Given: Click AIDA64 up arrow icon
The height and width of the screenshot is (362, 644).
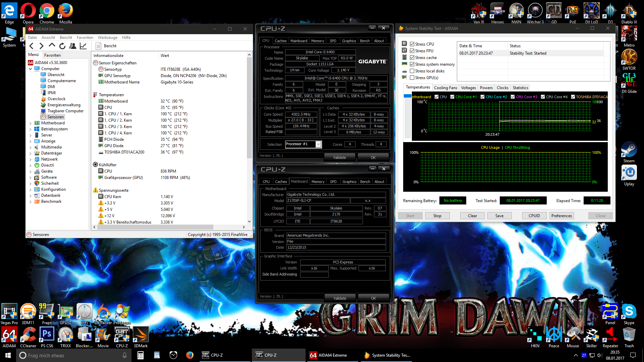Looking at the screenshot, I should pyautogui.click(x=52, y=45).
